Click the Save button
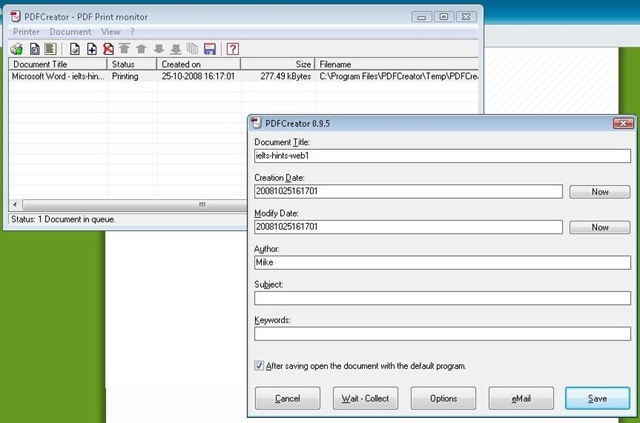Screen dimensions: 640x423 click(x=598, y=399)
